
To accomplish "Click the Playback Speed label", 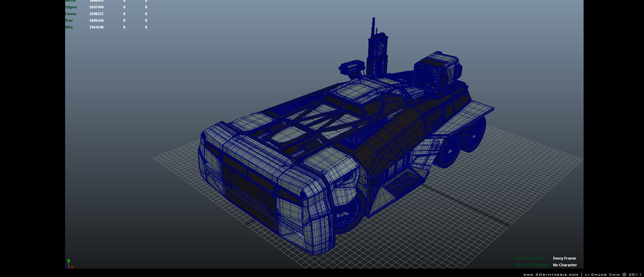I will point(529,258).
